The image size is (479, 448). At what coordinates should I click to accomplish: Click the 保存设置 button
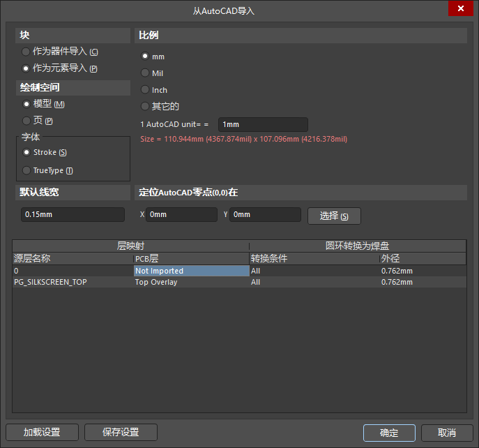tap(121, 432)
